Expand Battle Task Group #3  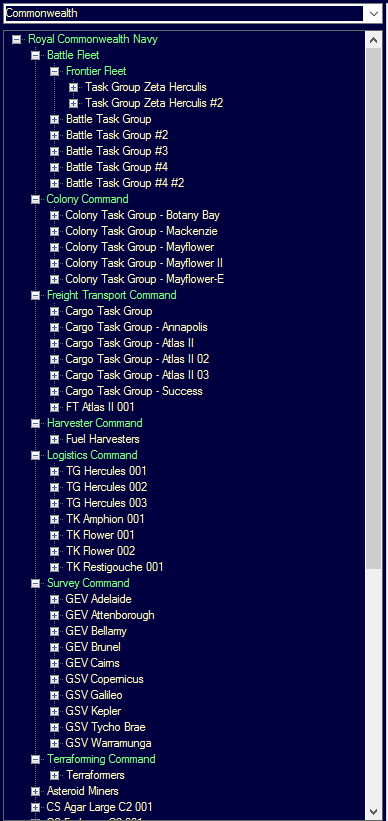coord(54,151)
